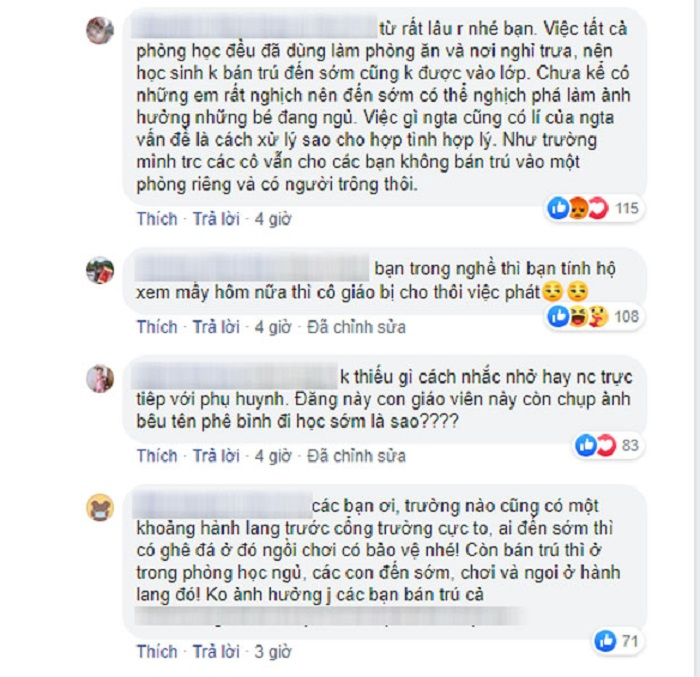Click Trả lời under the third comment

[x=216, y=456]
